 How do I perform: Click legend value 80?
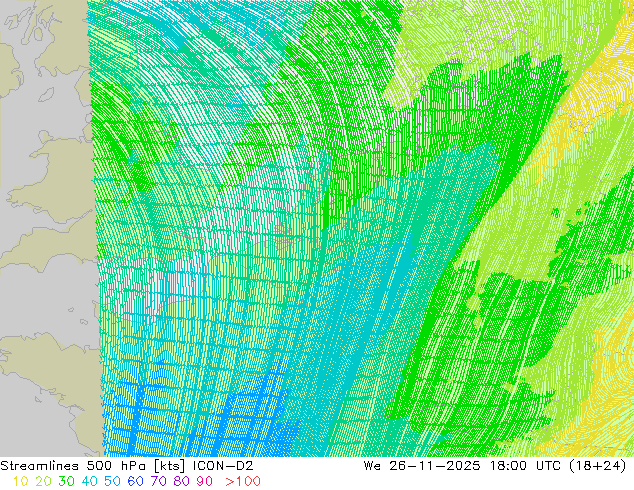(x=182, y=482)
